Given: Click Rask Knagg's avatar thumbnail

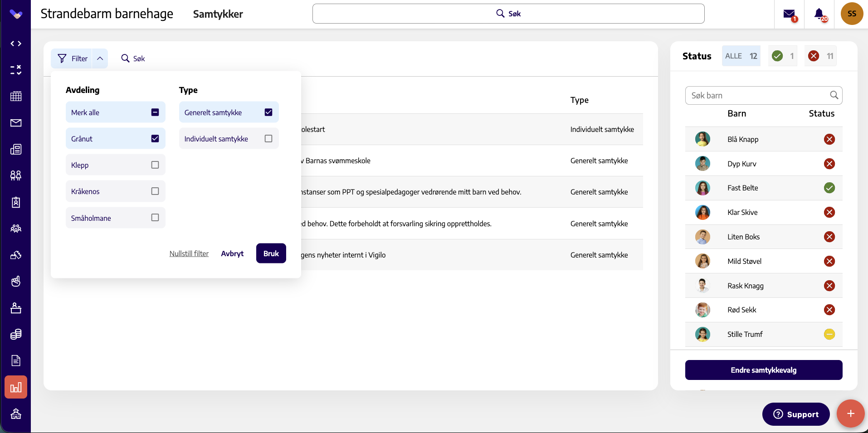Looking at the screenshot, I should point(702,286).
